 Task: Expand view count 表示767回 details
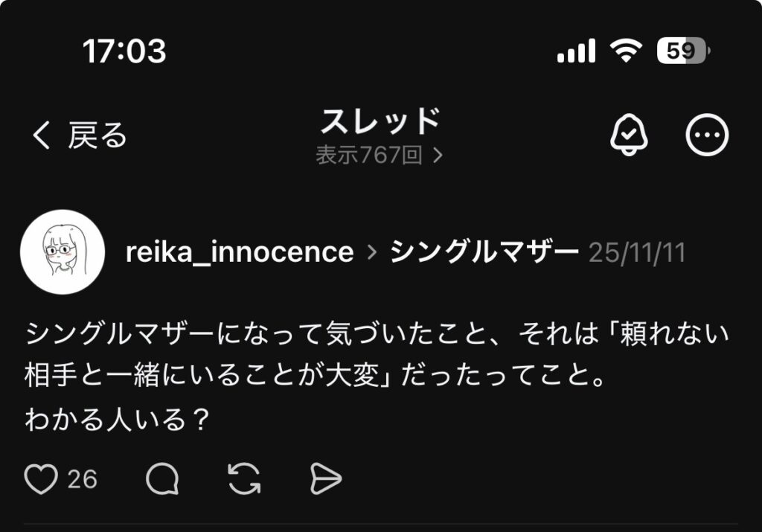(x=379, y=156)
